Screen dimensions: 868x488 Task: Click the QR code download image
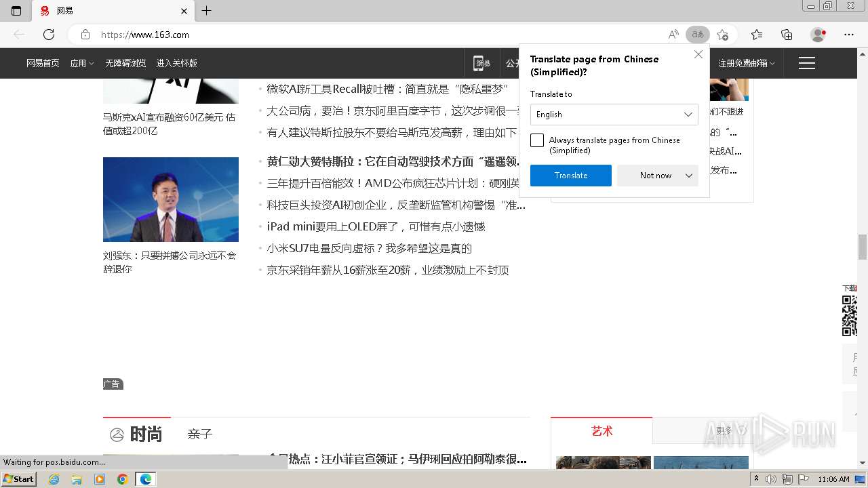click(850, 316)
